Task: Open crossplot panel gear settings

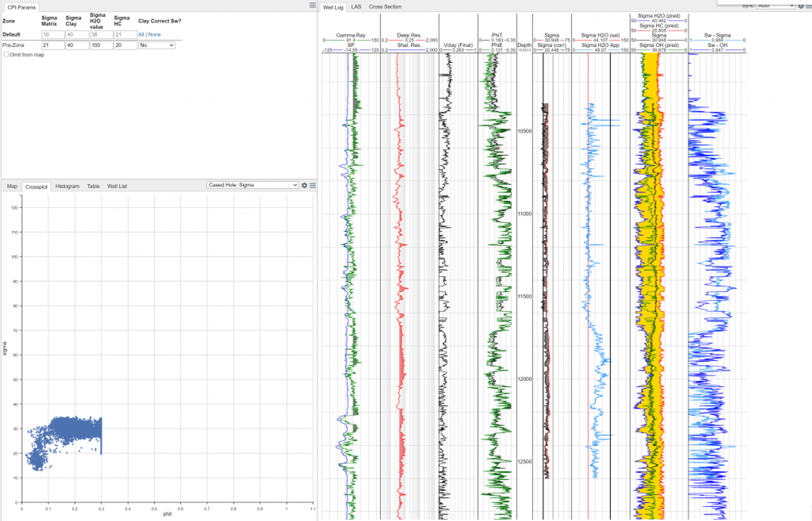Action: [304, 185]
